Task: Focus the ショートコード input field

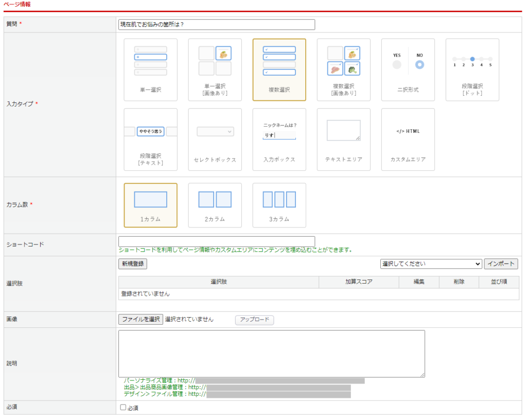Action: 216,241
